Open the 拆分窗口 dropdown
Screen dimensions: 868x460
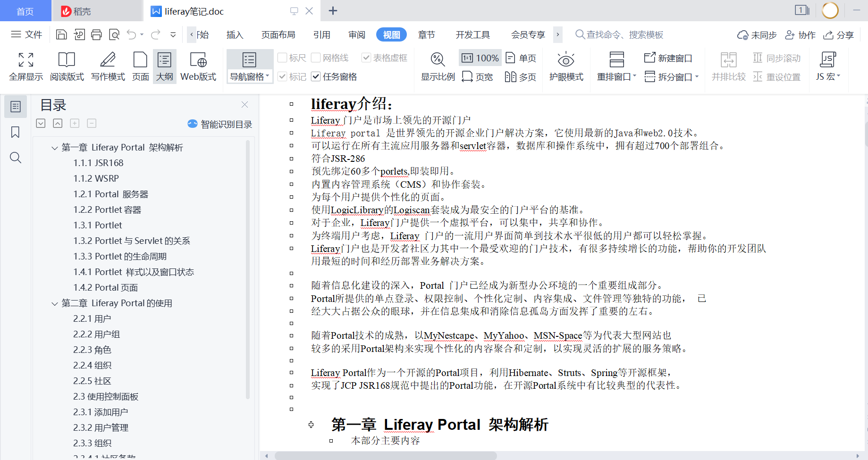[x=672, y=76]
